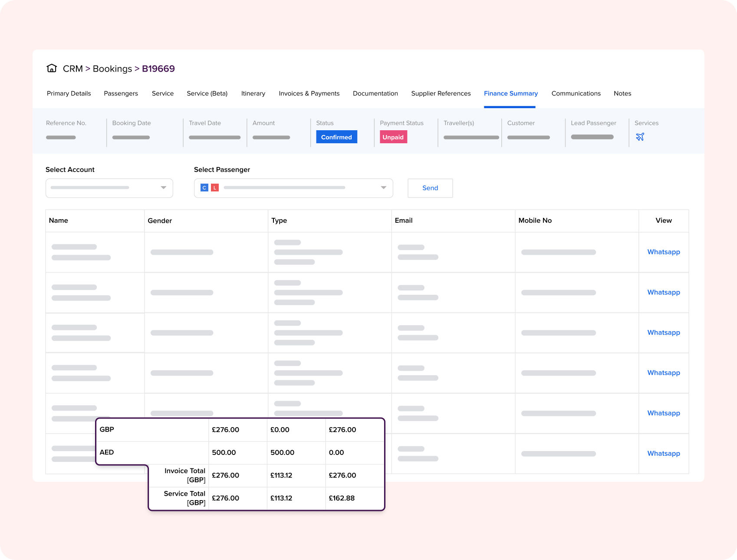Click the Booking Date summary label
This screenshot has height=560, width=737.
[132, 123]
